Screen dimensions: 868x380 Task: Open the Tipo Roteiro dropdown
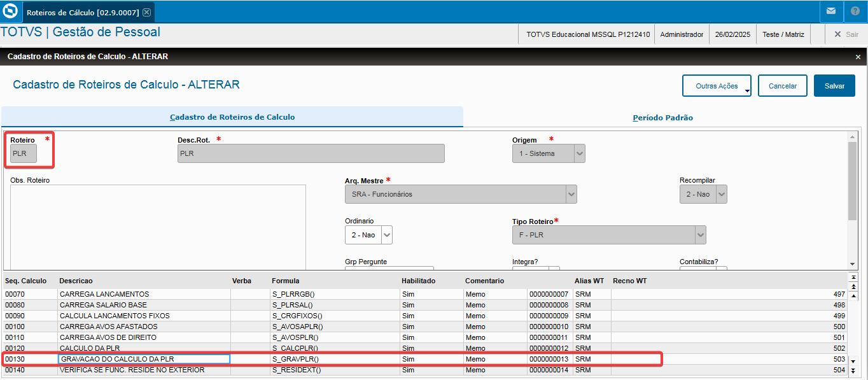point(701,235)
